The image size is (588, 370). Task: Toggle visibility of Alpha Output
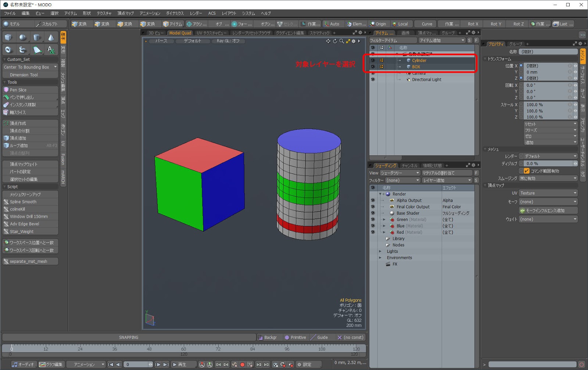click(x=373, y=200)
